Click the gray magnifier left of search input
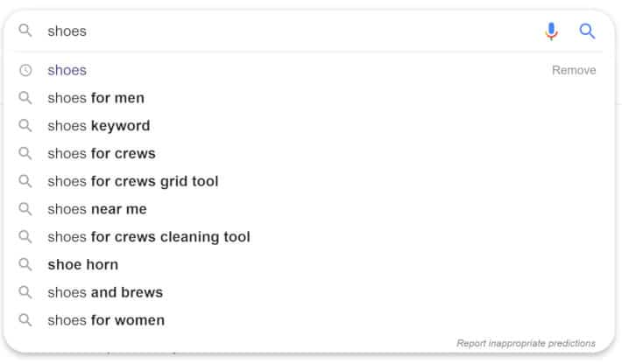 pos(25,30)
